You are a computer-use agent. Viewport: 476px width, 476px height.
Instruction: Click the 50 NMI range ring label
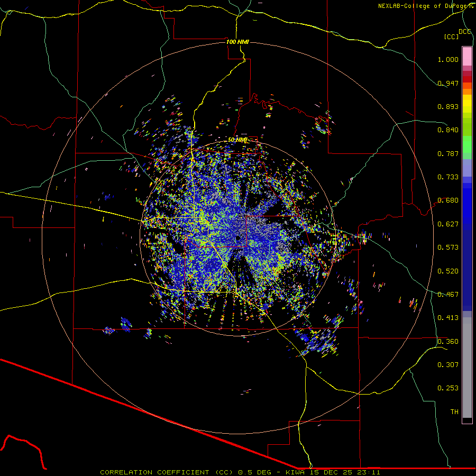click(x=237, y=140)
